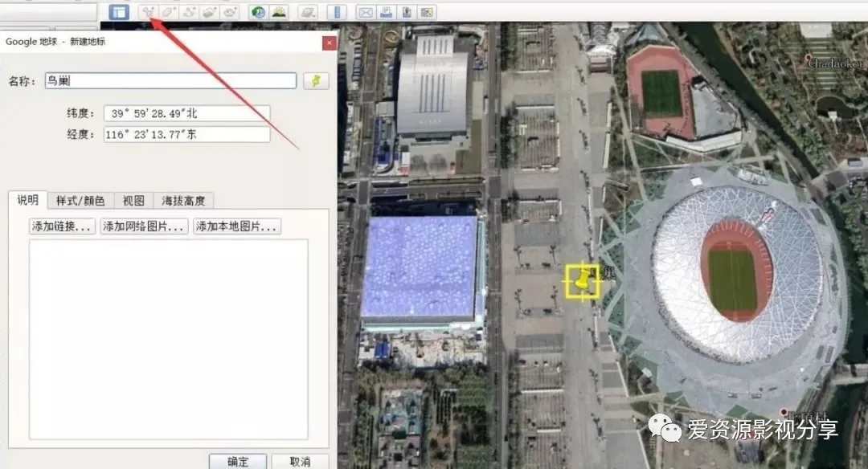This screenshot has width=868, height=469.
Task: Toggle the sidebar panel icon
Action: point(119,12)
